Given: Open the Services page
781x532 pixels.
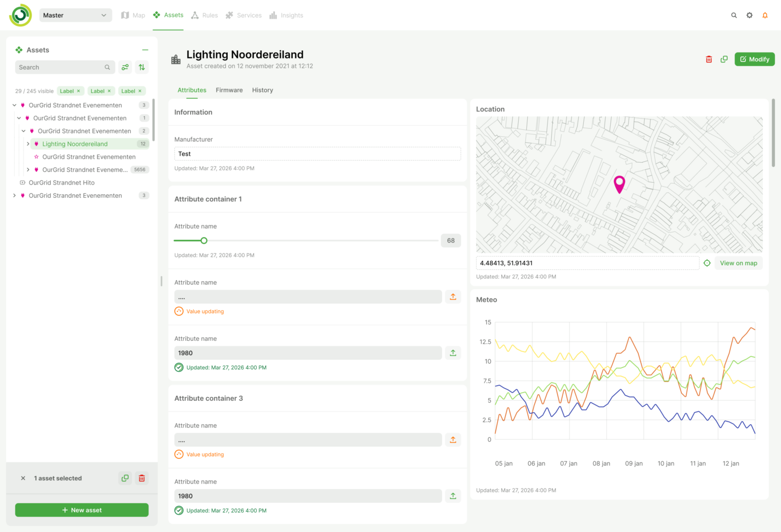Looking at the screenshot, I should 244,15.
